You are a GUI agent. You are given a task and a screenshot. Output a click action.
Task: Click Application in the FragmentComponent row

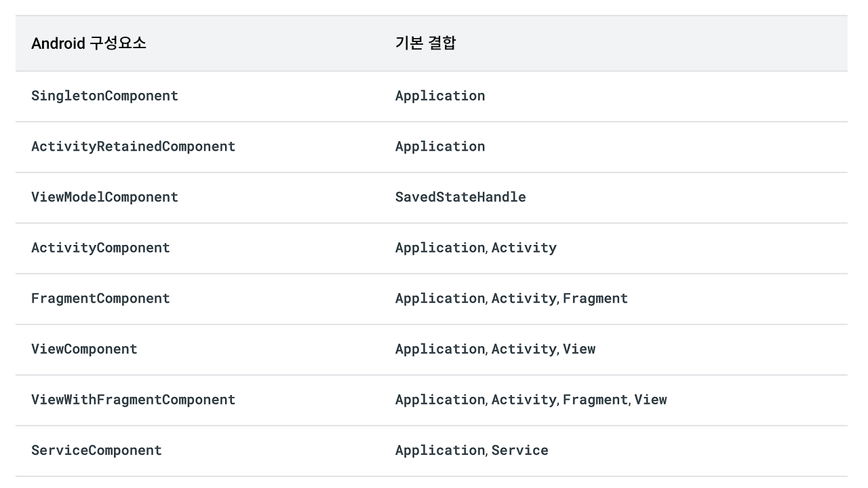pyautogui.click(x=440, y=299)
